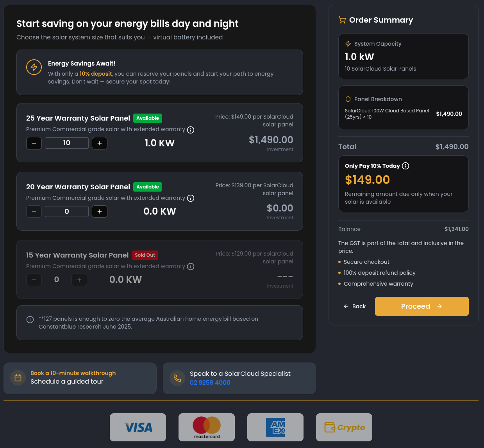The height and width of the screenshot is (448, 484).
Task: Increase 25 Year Warranty panel quantity
Action: [100, 143]
